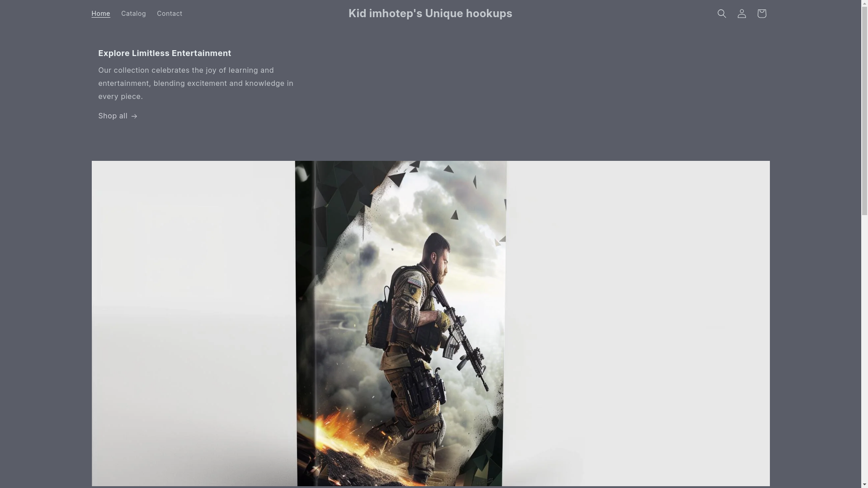Open the search magnifier icon
Viewport: 868px width, 488px height.
coord(722,14)
